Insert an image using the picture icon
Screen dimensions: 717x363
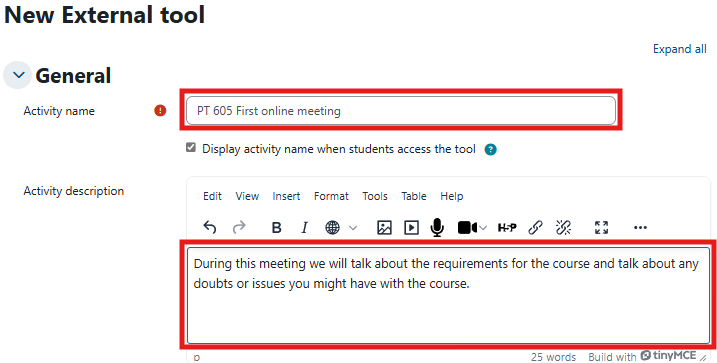click(384, 227)
